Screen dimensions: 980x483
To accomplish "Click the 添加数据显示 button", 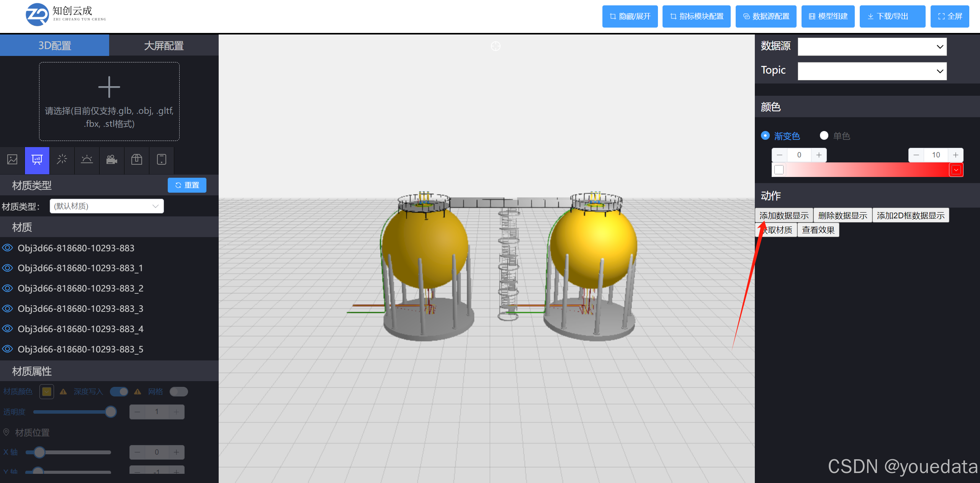I will tap(784, 215).
